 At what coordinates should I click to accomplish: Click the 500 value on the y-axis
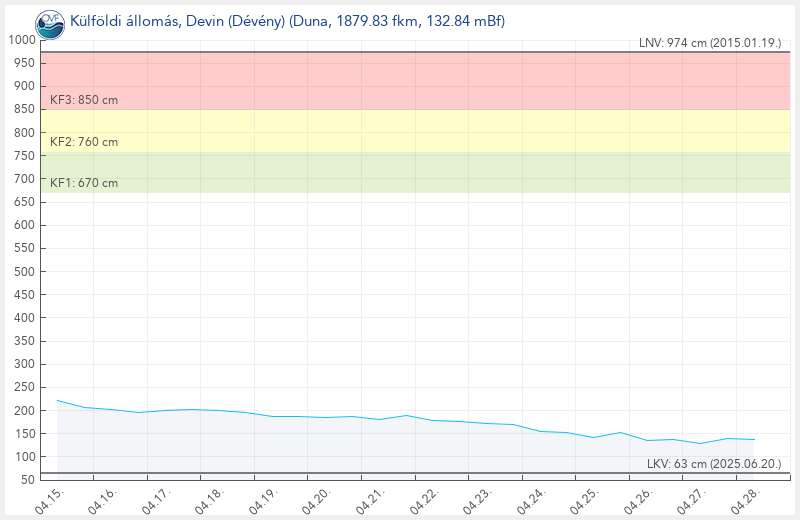pyautogui.click(x=23, y=271)
